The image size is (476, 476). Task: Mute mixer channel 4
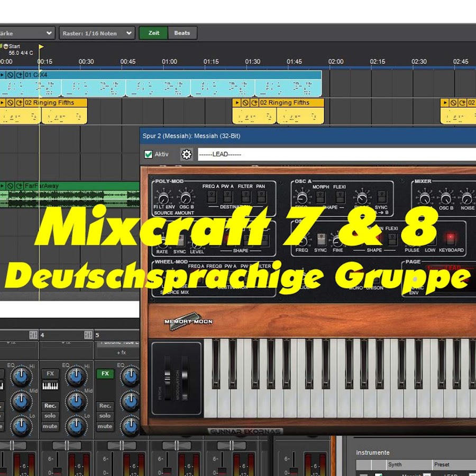pos(50,426)
